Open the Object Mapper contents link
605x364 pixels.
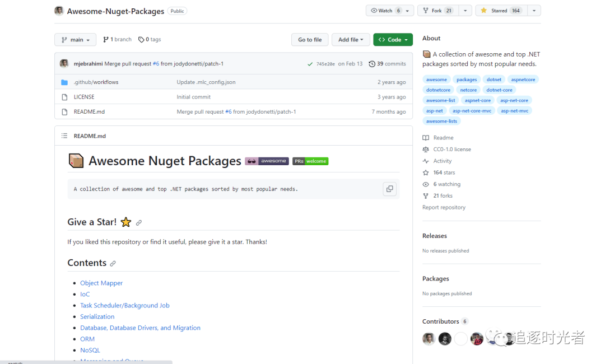click(101, 283)
